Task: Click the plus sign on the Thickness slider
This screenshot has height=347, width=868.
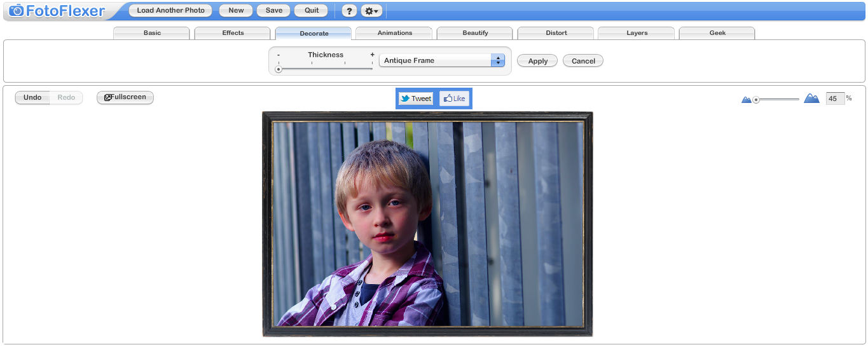Action: pyautogui.click(x=372, y=55)
